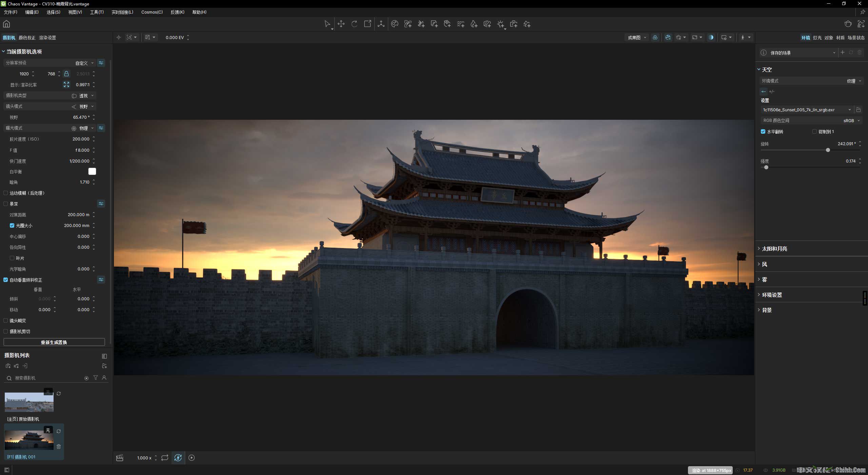Select the Rotate tool in toolbar

coord(354,24)
